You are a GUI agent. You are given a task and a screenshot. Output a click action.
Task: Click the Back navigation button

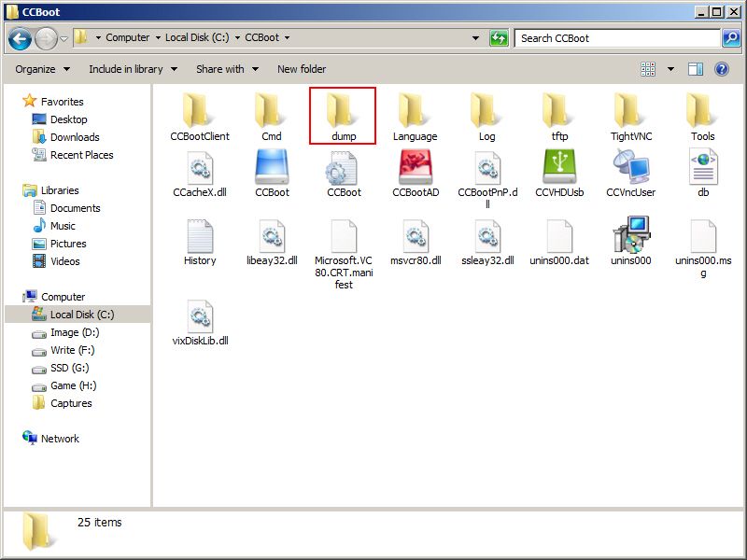(20, 38)
